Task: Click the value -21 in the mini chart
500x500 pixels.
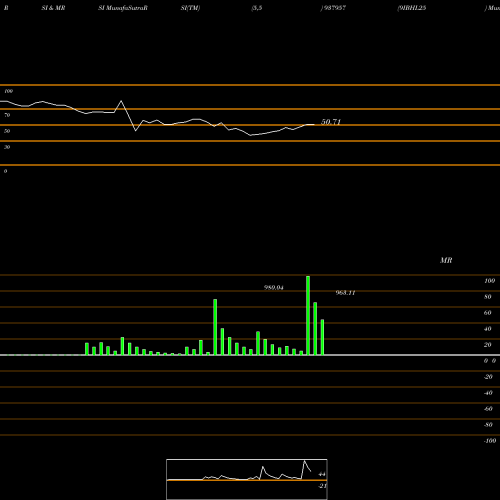Action: 322,486
